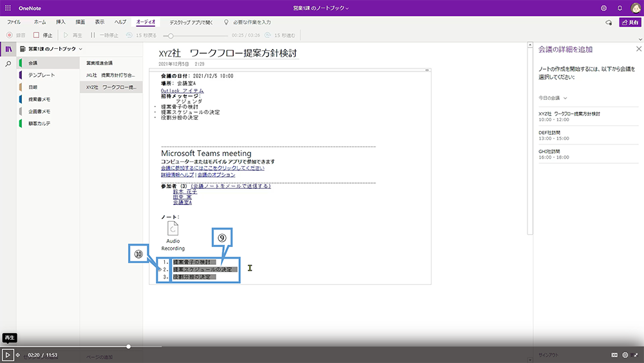Click 会議に参加するにはここをクリックしてください link
The width and height of the screenshot is (644, 363).
point(213,168)
